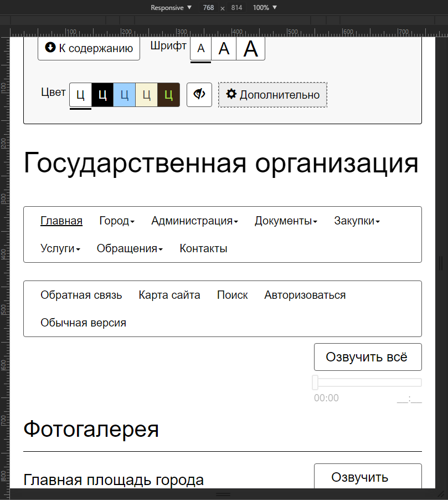Screen dimensions: 448x500
Task: Expand the Город dropdown menu
Action: [117, 221]
